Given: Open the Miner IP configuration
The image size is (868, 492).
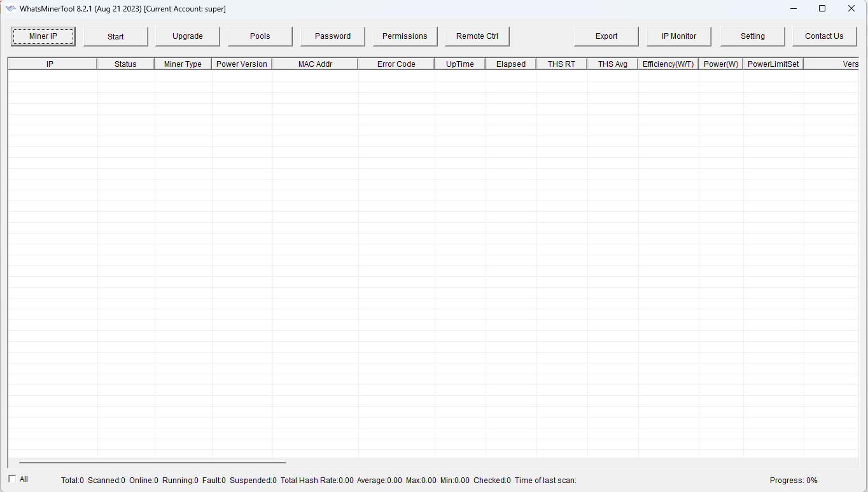Looking at the screenshot, I should 43,36.
